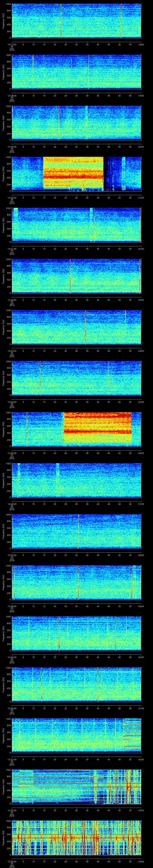Click the 13:23:00 start time label
The height and width of the screenshot is (868, 153).
[12, 351]
